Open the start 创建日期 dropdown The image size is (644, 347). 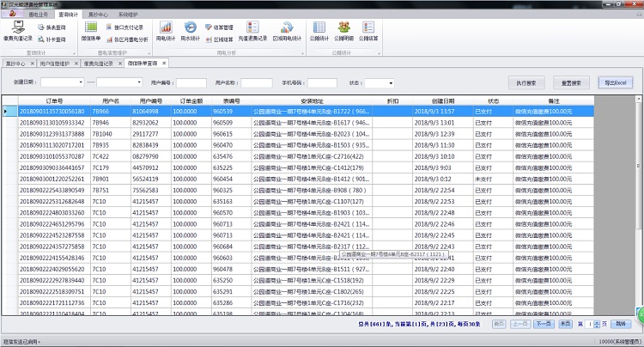[81, 82]
